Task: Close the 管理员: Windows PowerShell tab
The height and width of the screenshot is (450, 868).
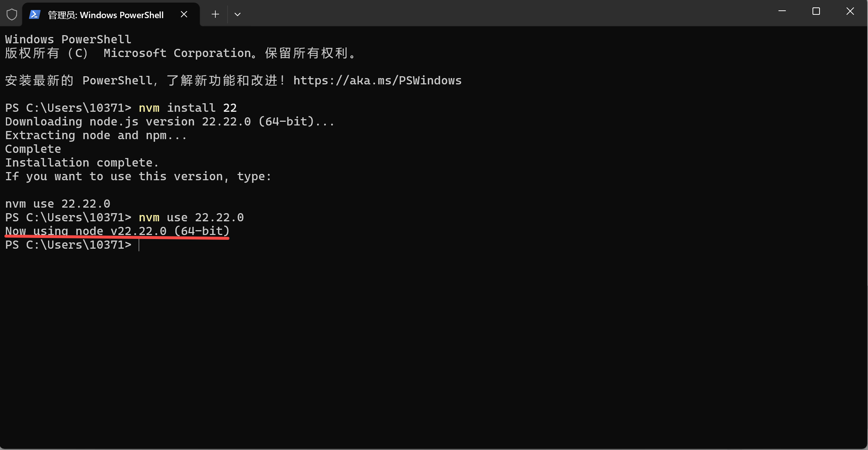Action: 184,14
